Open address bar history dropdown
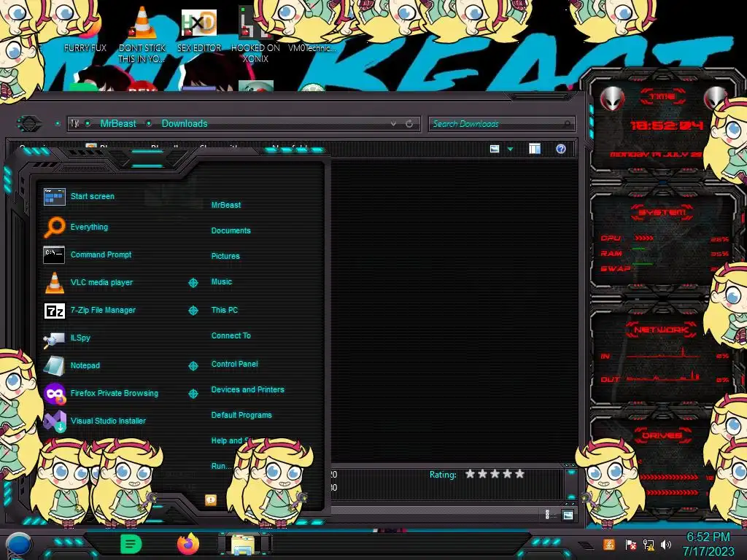The width and height of the screenshot is (747, 560). (x=393, y=124)
